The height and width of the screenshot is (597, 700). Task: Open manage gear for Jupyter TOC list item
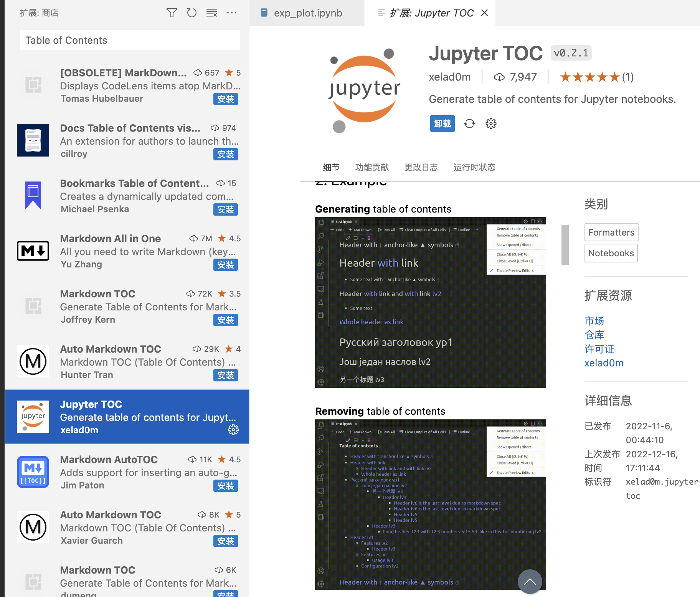click(x=233, y=430)
